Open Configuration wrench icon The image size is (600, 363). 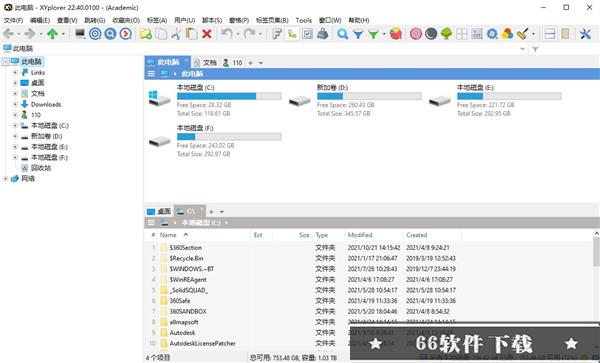tap(585, 34)
